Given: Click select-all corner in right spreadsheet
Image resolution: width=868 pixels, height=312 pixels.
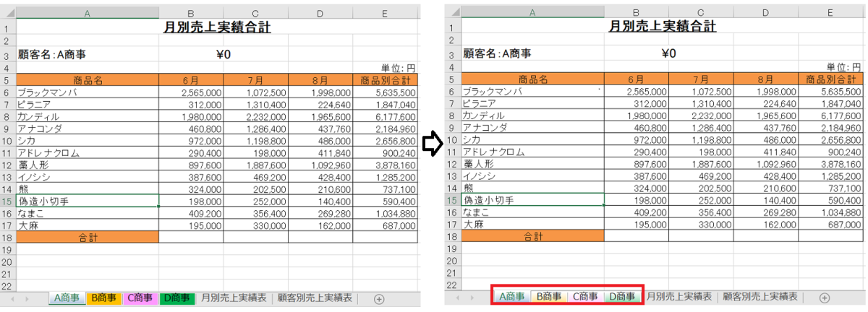Looking at the screenshot, I should pos(454,12).
